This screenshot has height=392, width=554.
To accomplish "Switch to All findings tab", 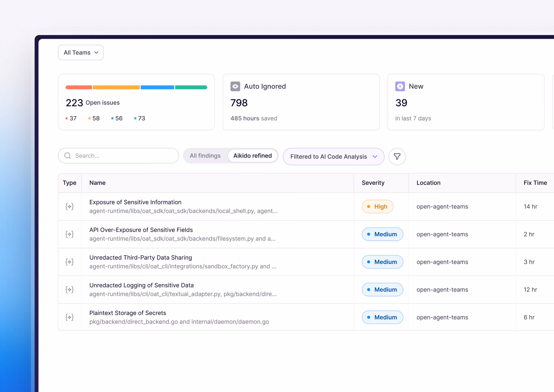I will pyautogui.click(x=205, y=156).
